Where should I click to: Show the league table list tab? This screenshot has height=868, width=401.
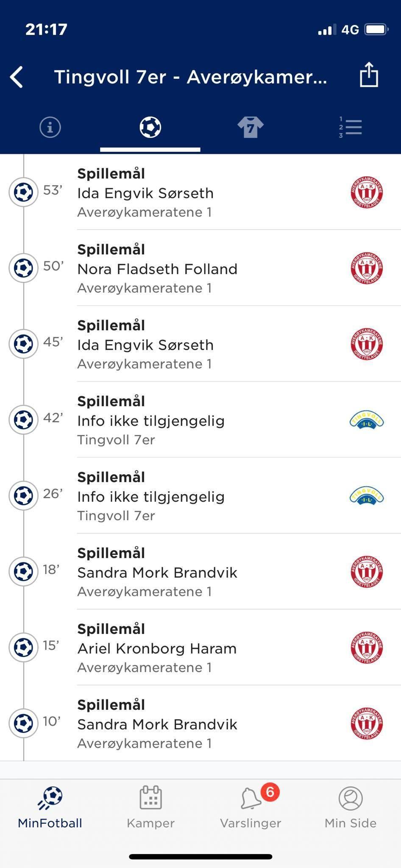(351, 127)
